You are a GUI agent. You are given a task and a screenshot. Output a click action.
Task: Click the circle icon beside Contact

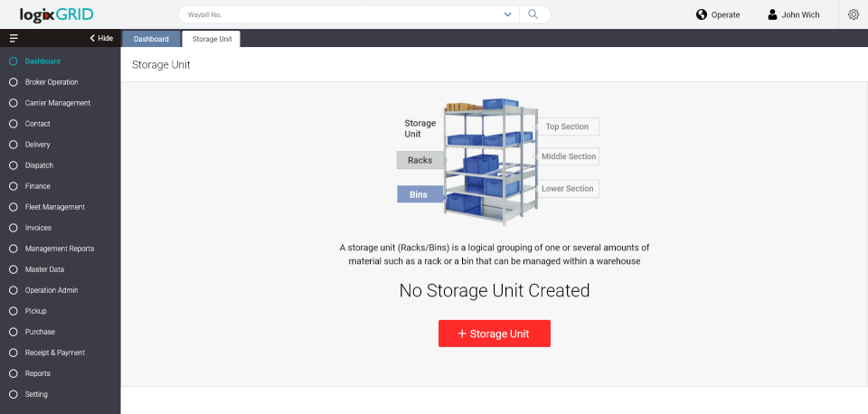click(14, 124)
